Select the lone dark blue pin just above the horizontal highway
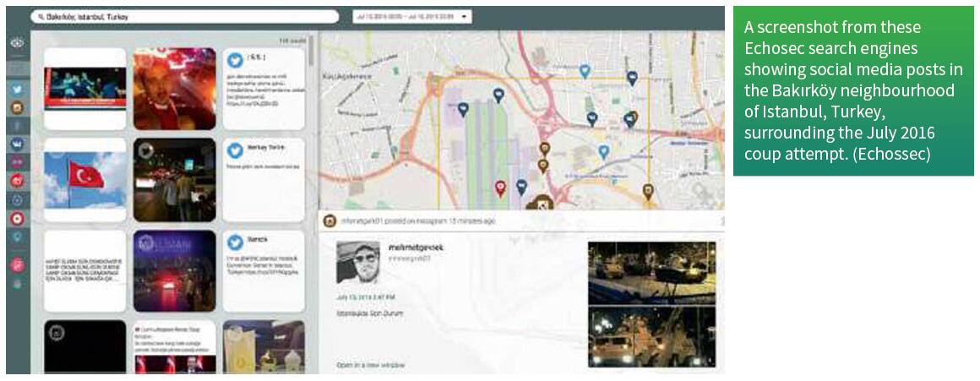The width and height of the screenshot is (980, 381). coord(591,118)
